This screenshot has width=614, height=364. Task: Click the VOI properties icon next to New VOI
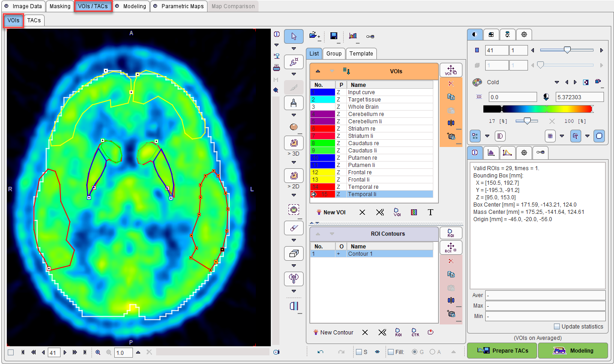397,212
